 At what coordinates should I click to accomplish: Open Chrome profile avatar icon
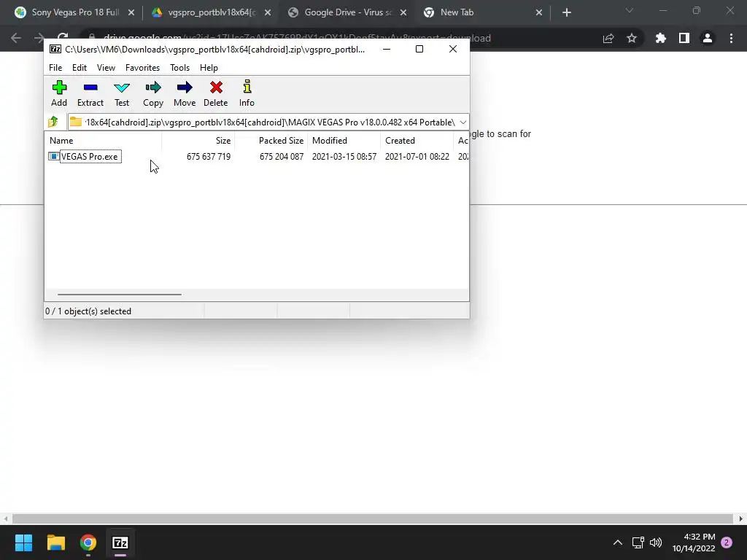point(708,38)
